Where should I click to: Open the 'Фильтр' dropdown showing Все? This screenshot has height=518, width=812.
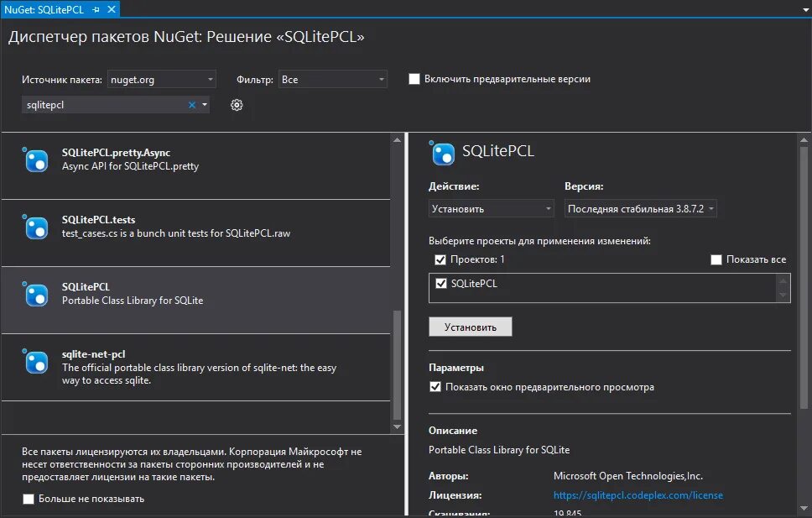pyautogui.click(x=332, y=79)
